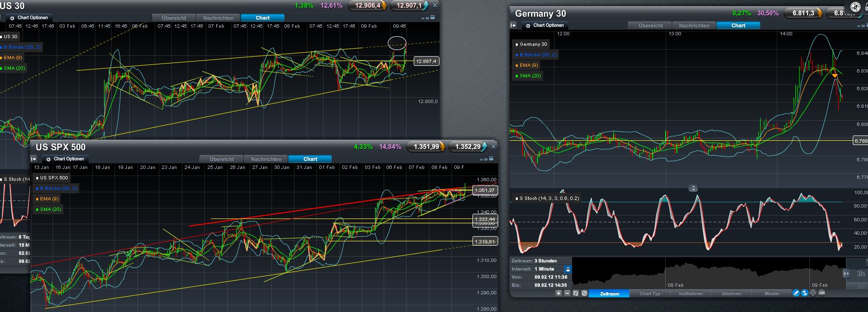This screenshot has height=312, width=868.
Task: Click the 1.333,44 price level label in US SPX 500
Action: (x=485, y=219)
